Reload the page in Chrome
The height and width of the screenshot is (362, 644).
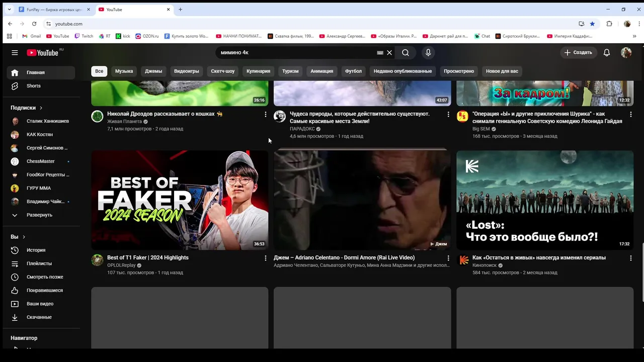[34, 24]
